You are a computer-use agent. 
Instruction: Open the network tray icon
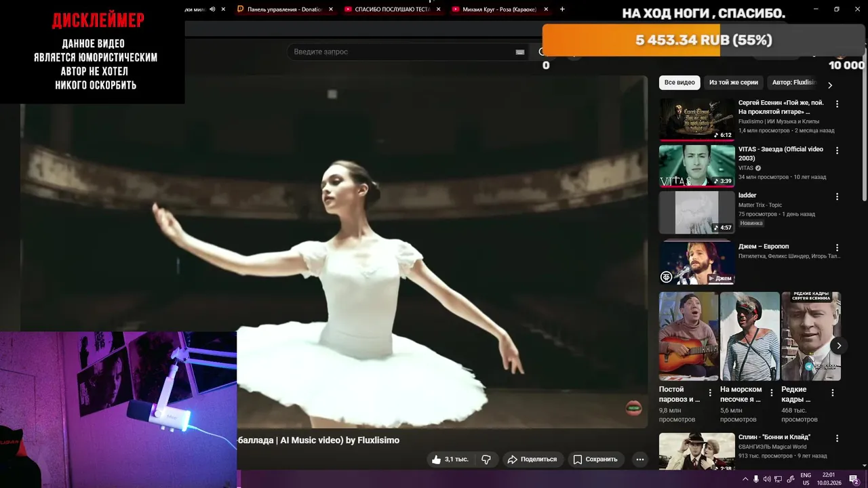pos(778,479)
